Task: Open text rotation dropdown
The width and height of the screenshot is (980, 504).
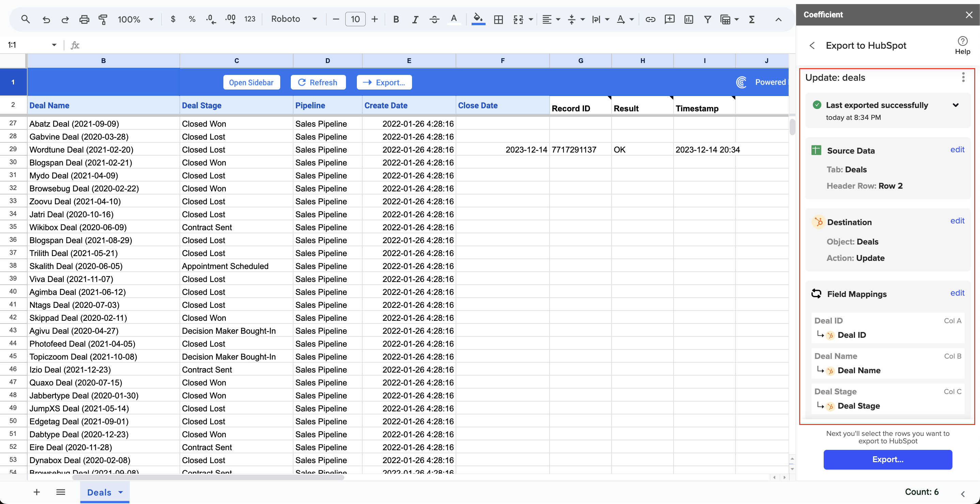Action: click(x=625, y=19)
